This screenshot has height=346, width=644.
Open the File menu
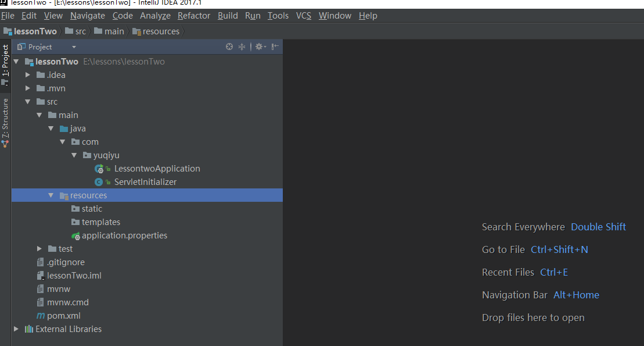click(x=8, y=16)
